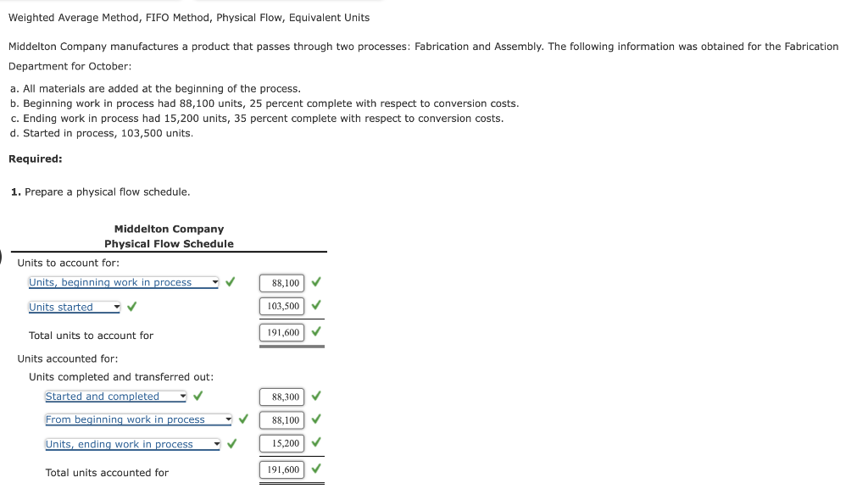The width and height of the screenshot is (868, 494).
Task: Click the 15,200 ending work in process field
Action: pos(281,442)
